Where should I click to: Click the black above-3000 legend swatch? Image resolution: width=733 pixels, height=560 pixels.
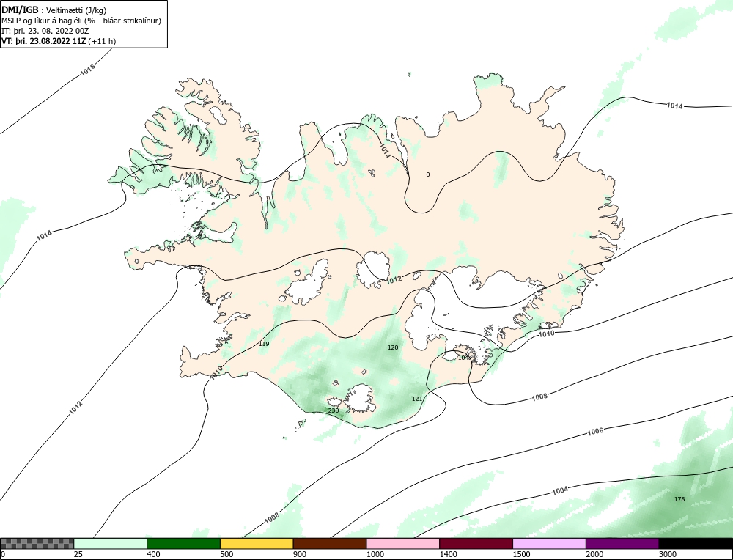[x=696, y=544]
